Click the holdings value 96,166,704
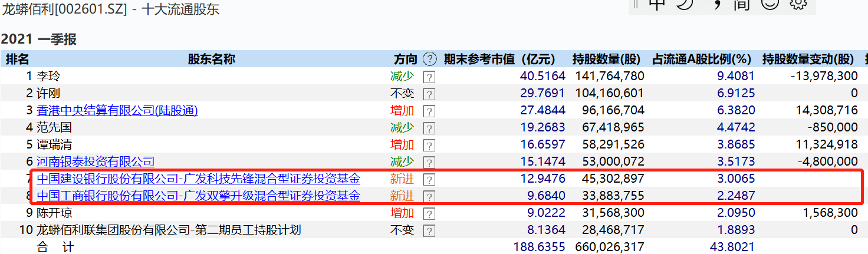This screenshot has height=254, width=868. point(611,110)
